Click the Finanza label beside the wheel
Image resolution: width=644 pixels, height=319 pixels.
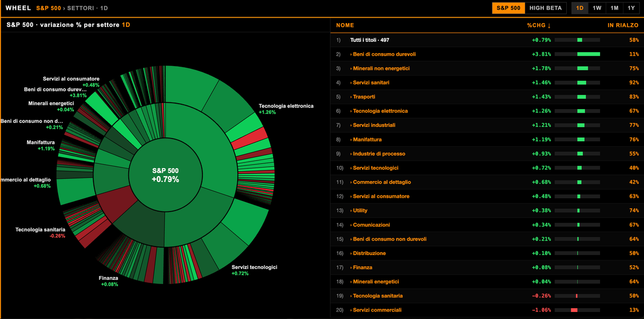pyautogui.click(x=108, y=278)
